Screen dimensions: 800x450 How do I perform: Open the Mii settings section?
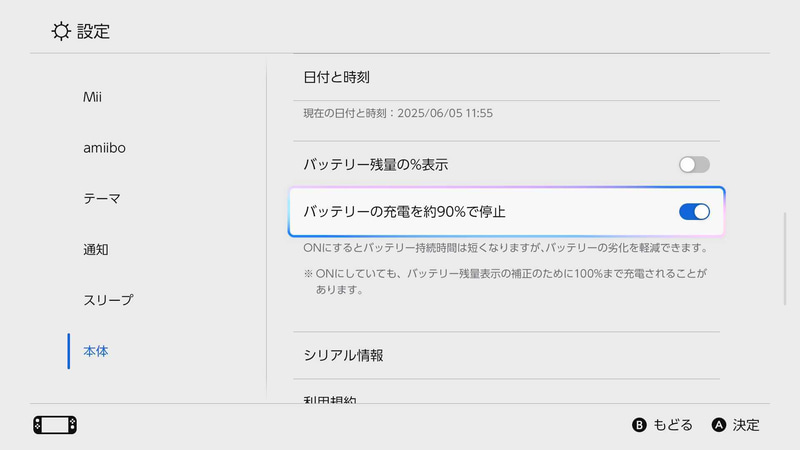[93, 97]
